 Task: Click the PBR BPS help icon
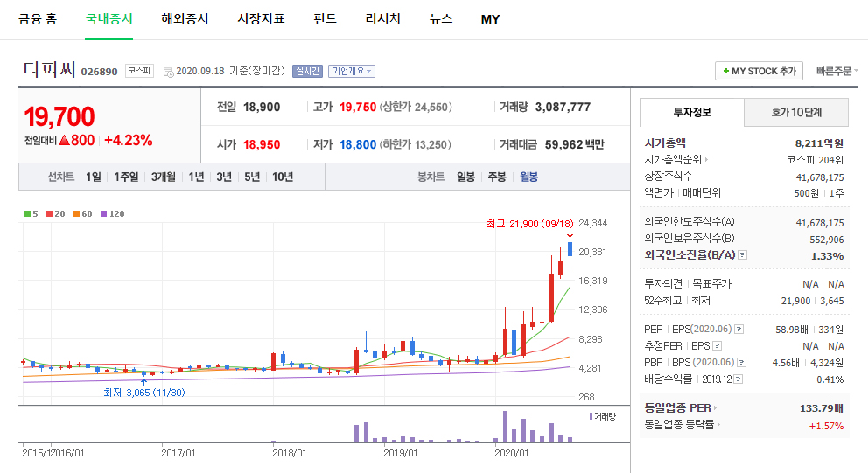click(x=742, y=362)
